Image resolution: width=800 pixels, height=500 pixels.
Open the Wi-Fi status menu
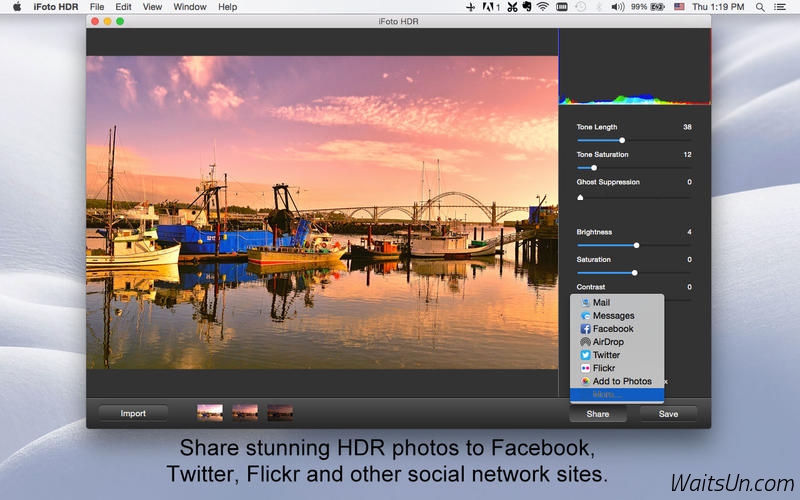[543, 7]
